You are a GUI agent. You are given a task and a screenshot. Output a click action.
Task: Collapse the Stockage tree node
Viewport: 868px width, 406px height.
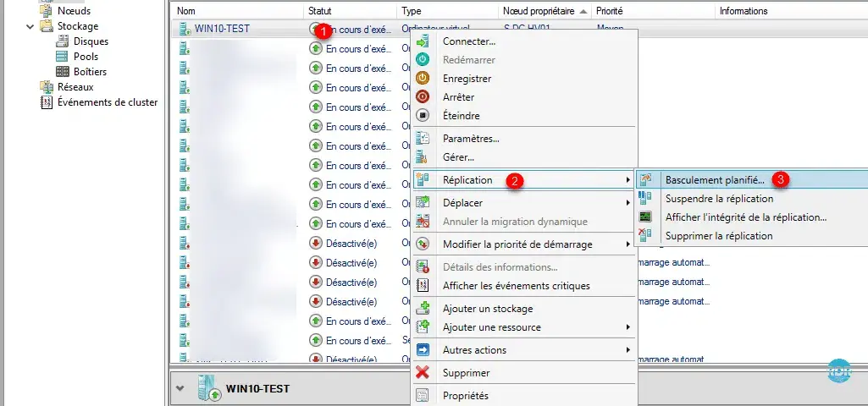pos(30,26)
